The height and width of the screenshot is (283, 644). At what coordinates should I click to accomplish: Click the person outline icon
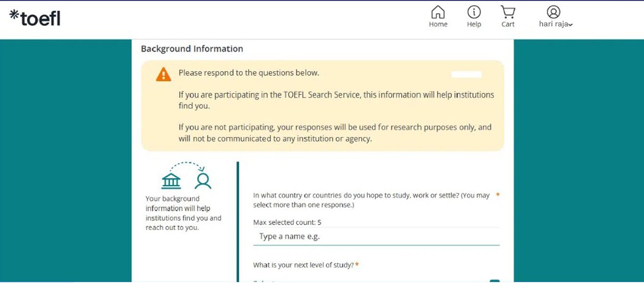[203, 181]
